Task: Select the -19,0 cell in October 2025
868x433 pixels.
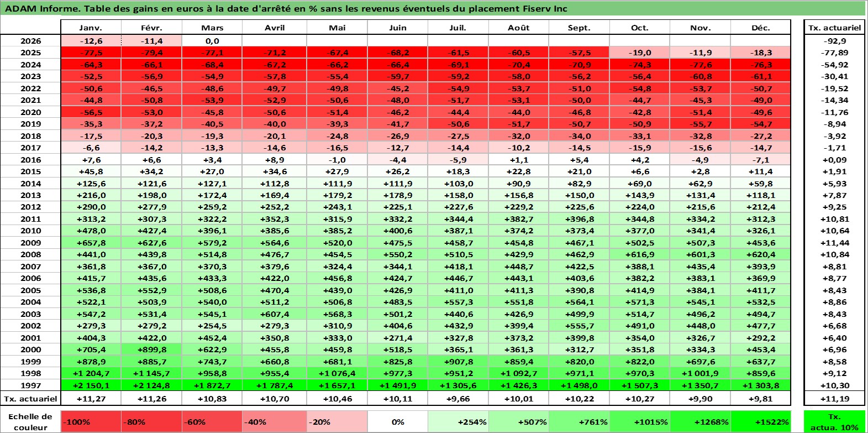Action: (639, 53)
